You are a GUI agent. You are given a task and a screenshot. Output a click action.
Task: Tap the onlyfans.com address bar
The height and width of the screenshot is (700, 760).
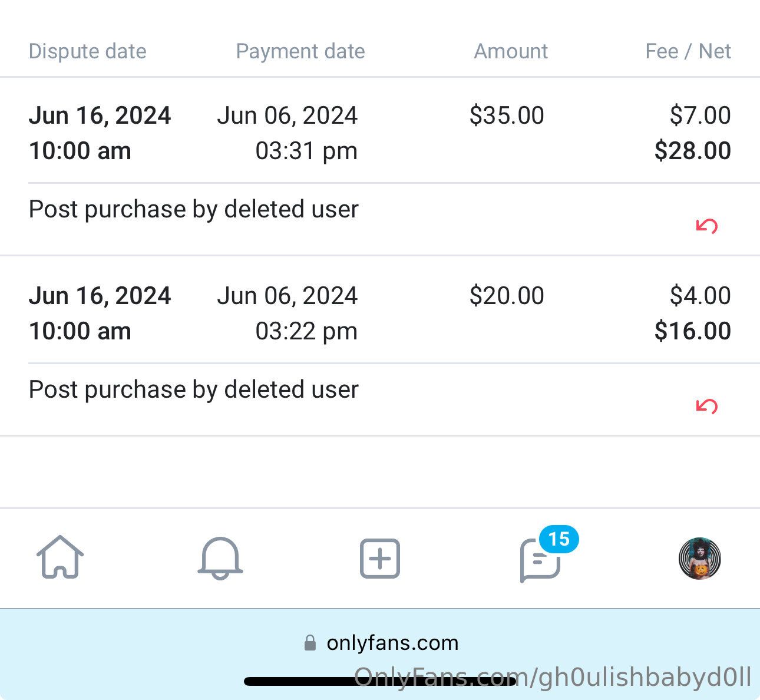(x=392, y=642)
